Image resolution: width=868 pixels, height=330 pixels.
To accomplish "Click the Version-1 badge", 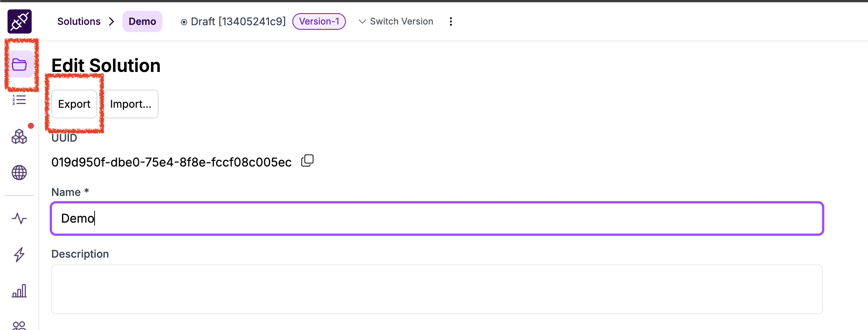I will [x=319, y=21].
